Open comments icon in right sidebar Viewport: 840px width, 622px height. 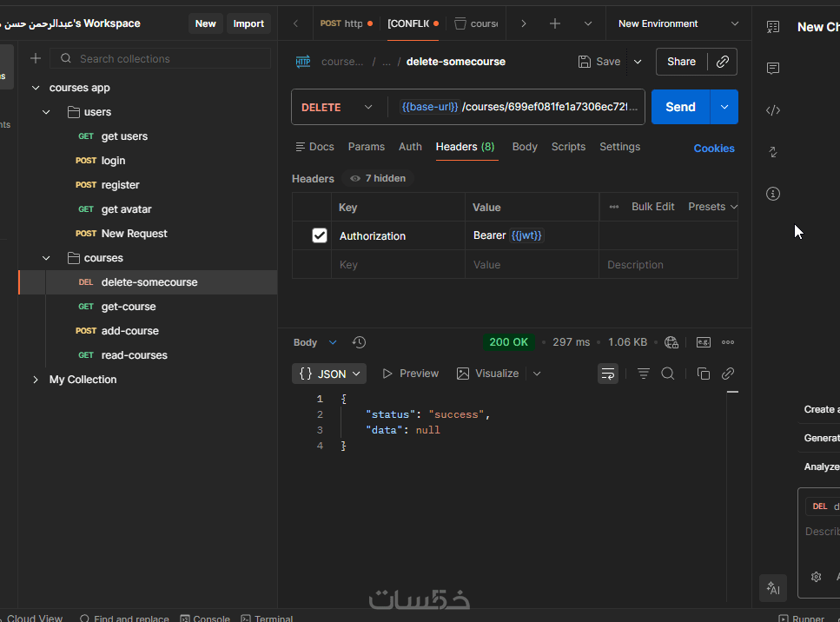tap(772, 68)
